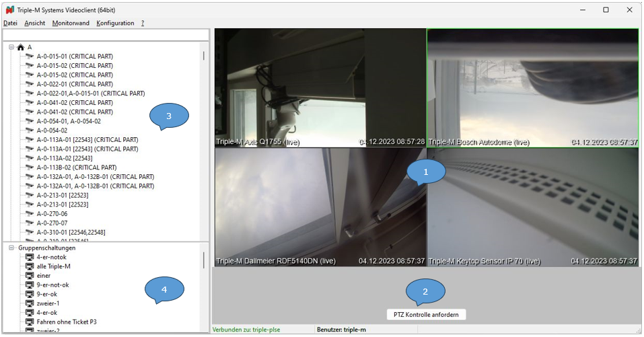
Task: Click monitor icon next to alle Triple-M
Action: [30, 266]
